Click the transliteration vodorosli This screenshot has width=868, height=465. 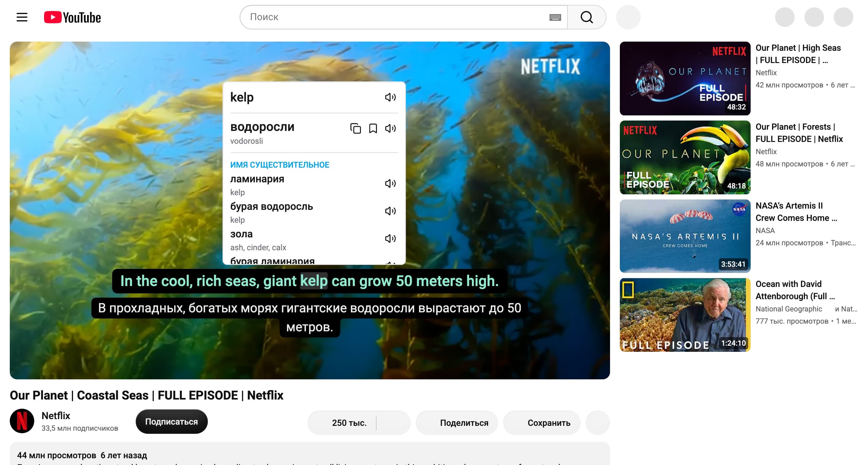click(246, 141)
